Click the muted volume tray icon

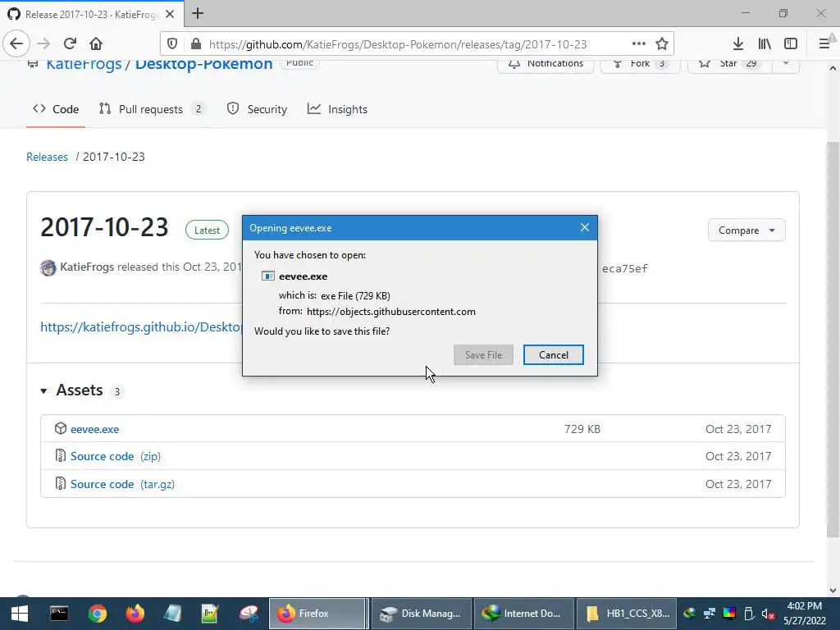768,614
